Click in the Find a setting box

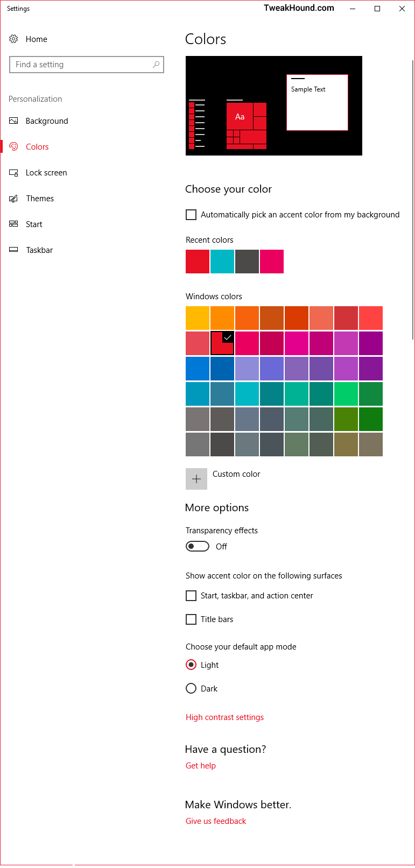87,65
